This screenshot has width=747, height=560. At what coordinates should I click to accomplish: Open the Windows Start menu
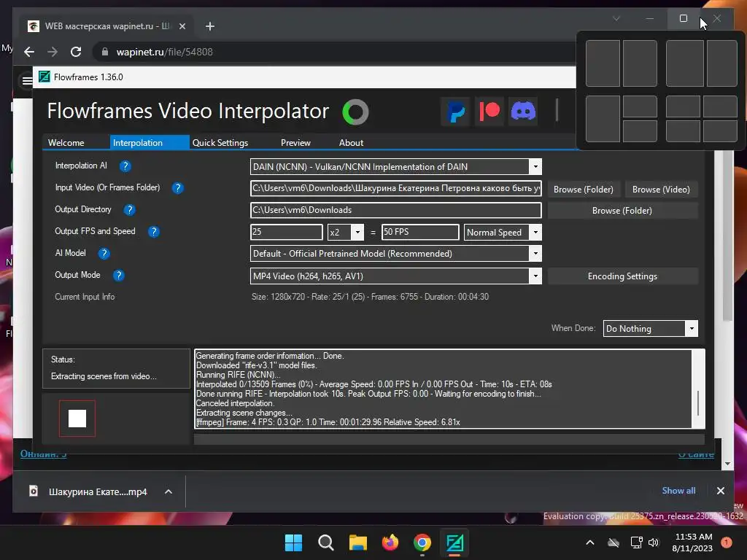[x=293, y=542]
